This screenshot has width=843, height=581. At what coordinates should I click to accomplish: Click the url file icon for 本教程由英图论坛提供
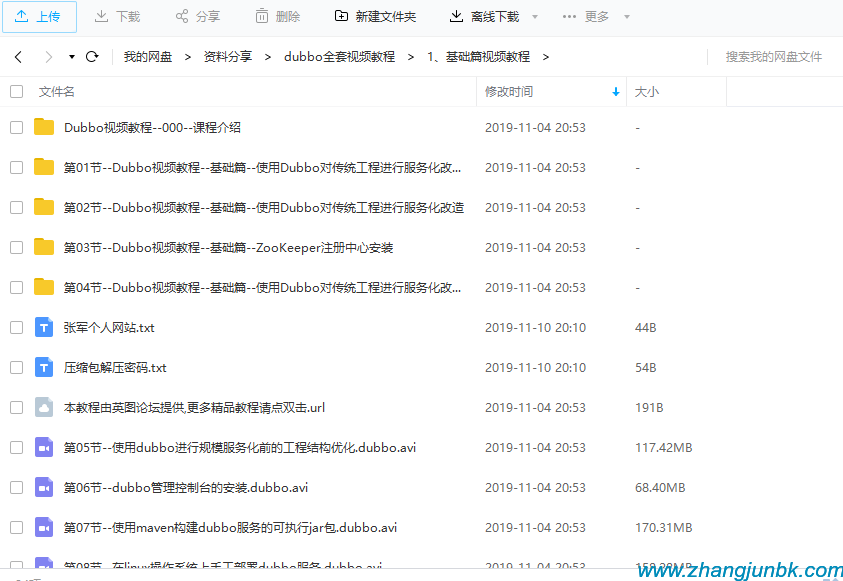point(44,407)
